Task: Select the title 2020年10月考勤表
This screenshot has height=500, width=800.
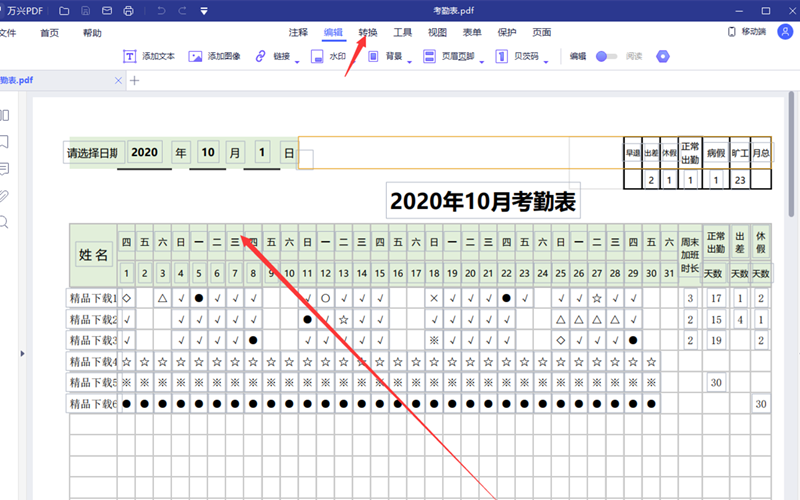Action: 483,201
